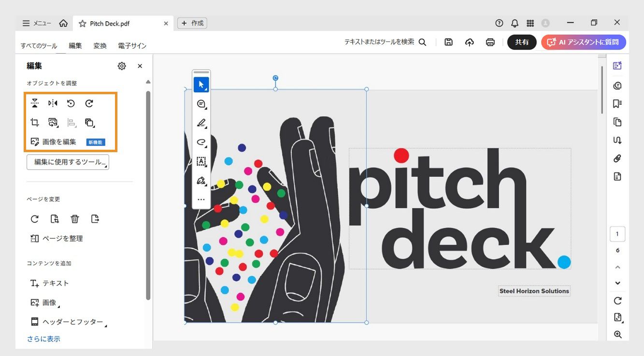The image size is (644, 356).
Task: Choose the comment bubble tool
Action: [201, 104]
